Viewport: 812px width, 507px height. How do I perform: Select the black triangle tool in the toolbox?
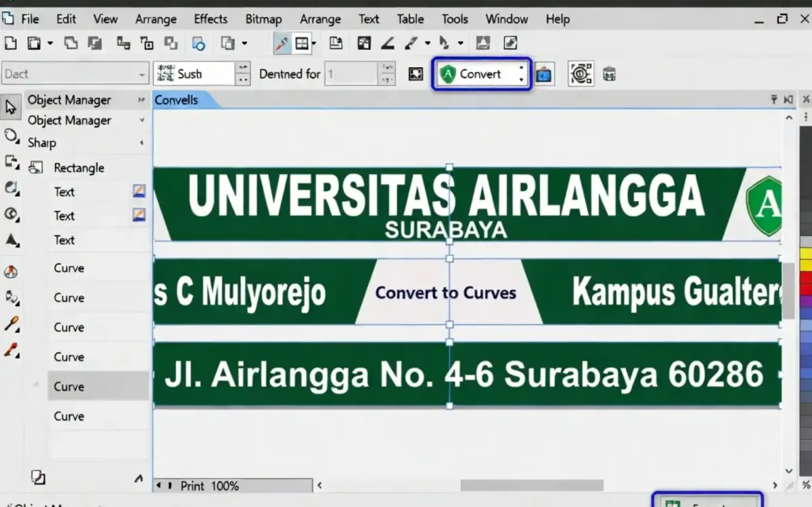click(11, 240)
